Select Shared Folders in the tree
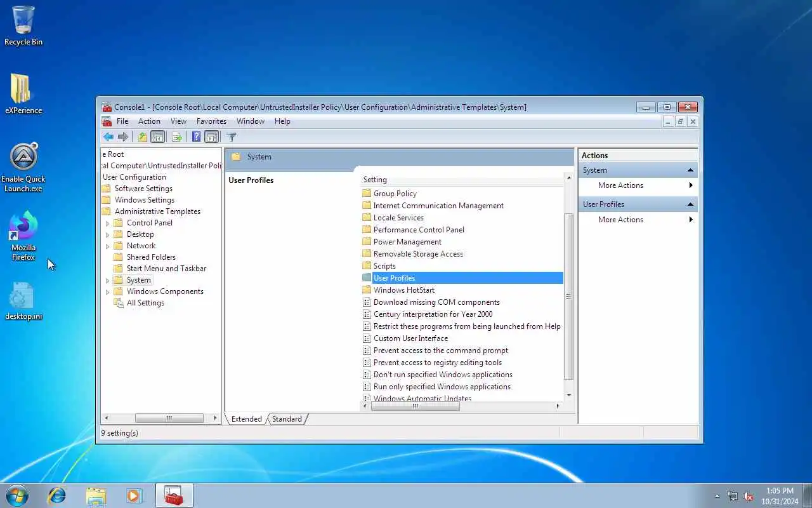 (151, 257)
